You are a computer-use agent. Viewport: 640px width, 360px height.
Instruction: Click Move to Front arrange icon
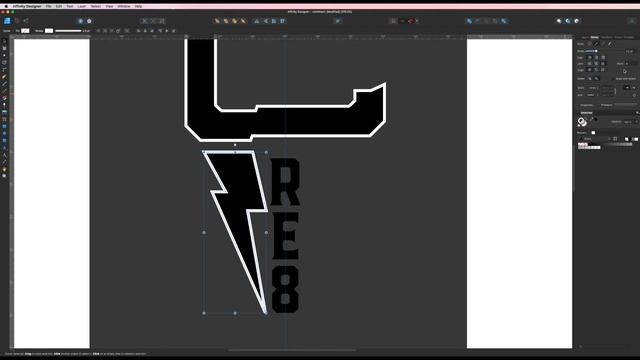[x=243, y=21]
